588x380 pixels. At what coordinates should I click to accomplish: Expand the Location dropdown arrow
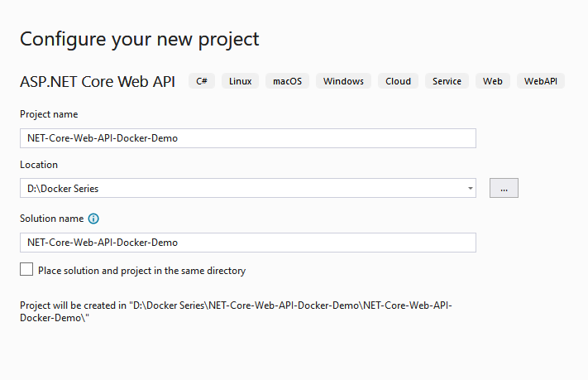pos(470,188)
